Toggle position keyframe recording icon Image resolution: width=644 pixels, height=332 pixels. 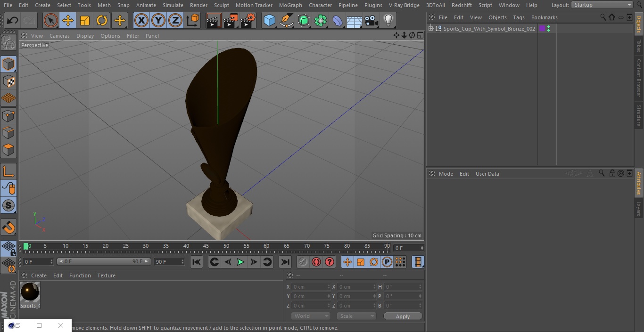pos(347,262)
